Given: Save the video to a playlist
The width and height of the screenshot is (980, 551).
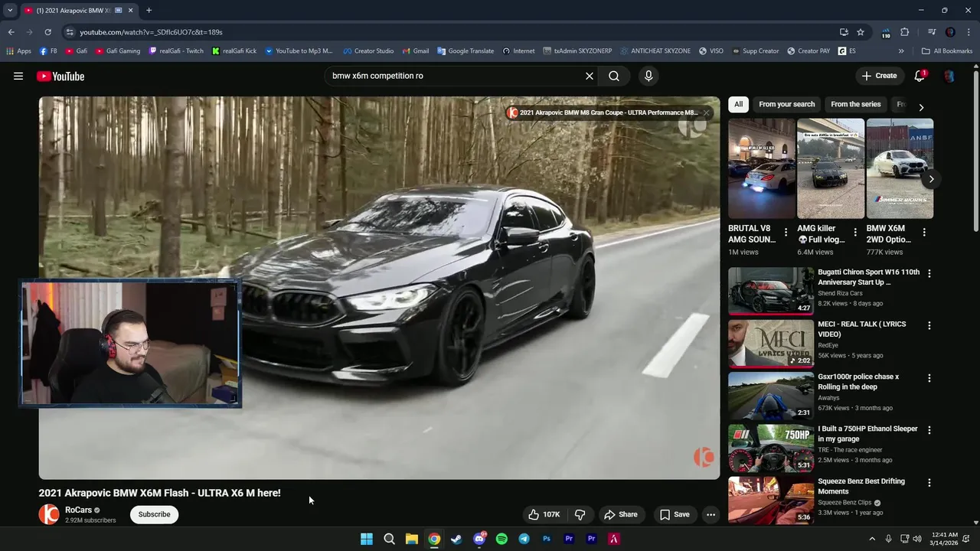Looking at the screenshot, I should pos(675,514).
